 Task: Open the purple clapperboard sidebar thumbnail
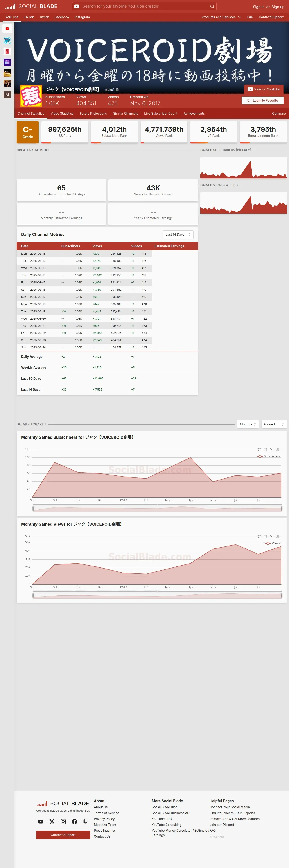tap(7, 62)
